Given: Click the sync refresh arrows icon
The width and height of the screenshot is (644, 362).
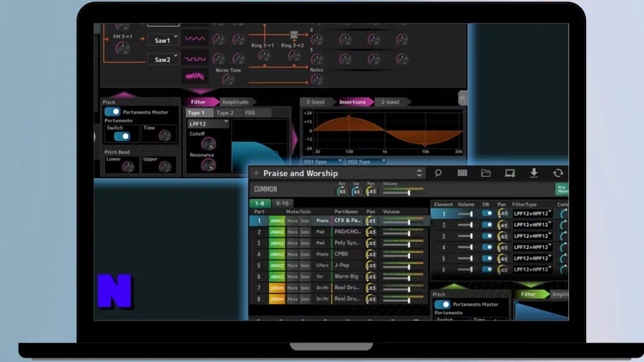Looking at the screenshot, I should click(x=558, y=173).
